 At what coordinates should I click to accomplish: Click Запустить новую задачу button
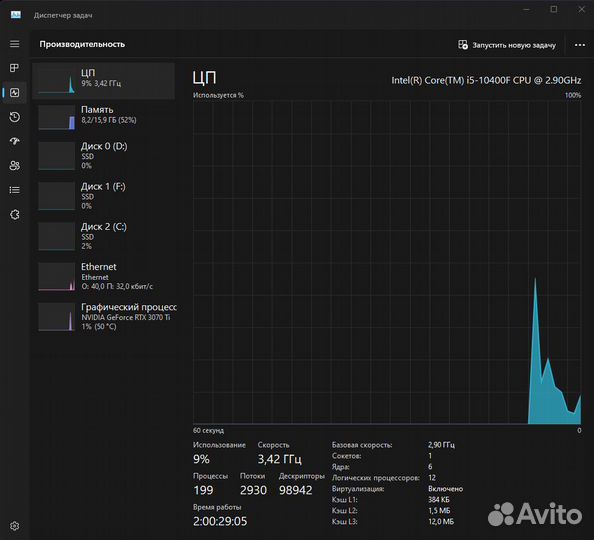click(506, 45)
